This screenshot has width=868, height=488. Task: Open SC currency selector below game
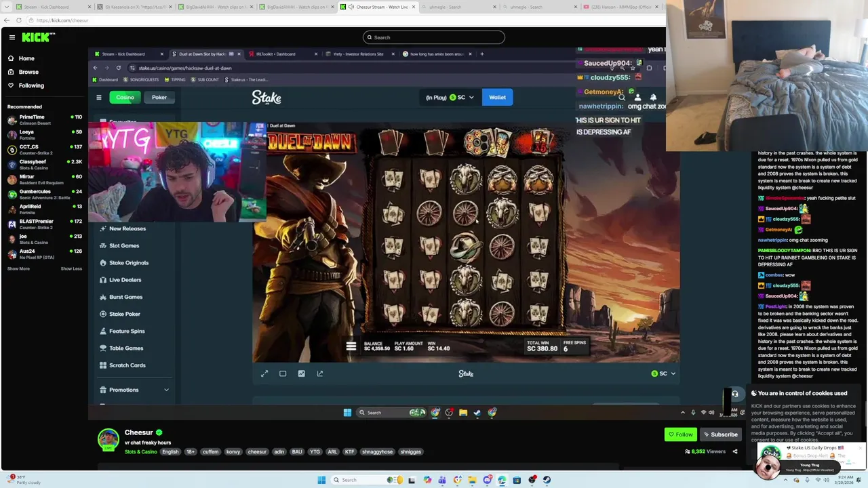pos(663,373)
